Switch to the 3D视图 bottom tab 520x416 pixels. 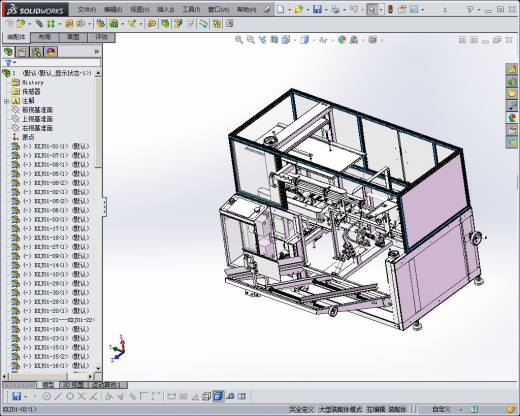click(x=74, y=385)
